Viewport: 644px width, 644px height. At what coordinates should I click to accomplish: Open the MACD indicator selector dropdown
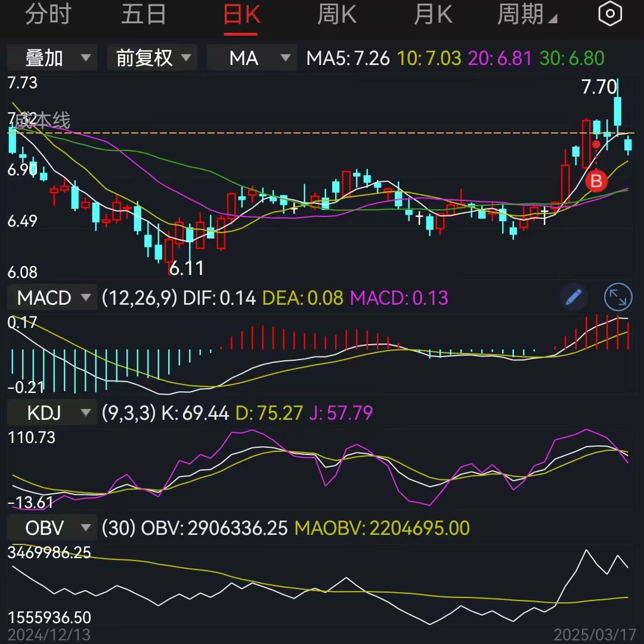point(51,298)
